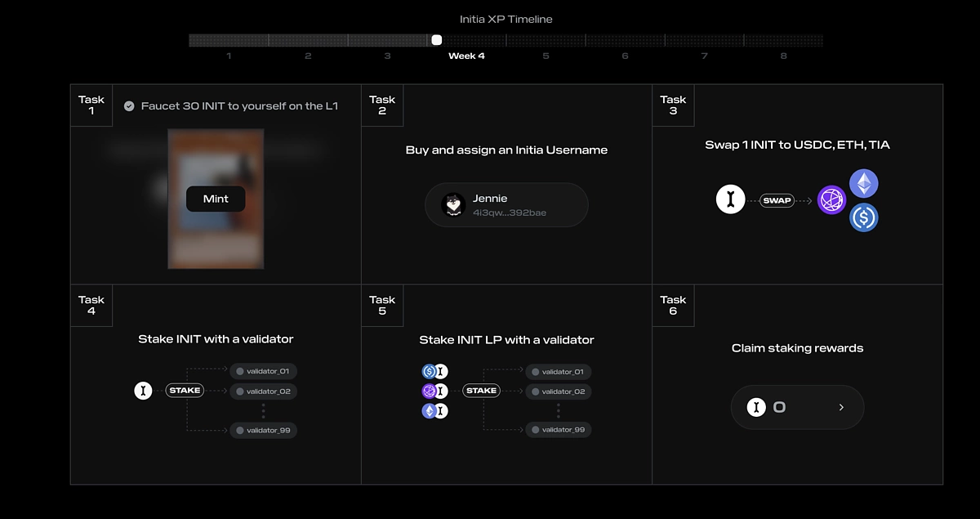Click the ETH-INIT LP pair icon

coord(434,411)
